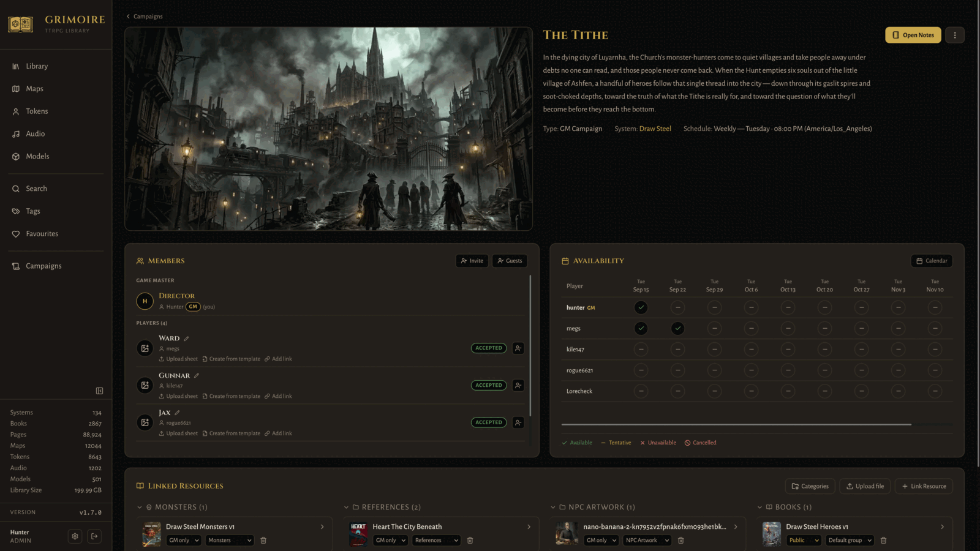Delete the nano-banana NPC artwork resource
This screenshot has height=551, width=980.
(x=680, y=541)
